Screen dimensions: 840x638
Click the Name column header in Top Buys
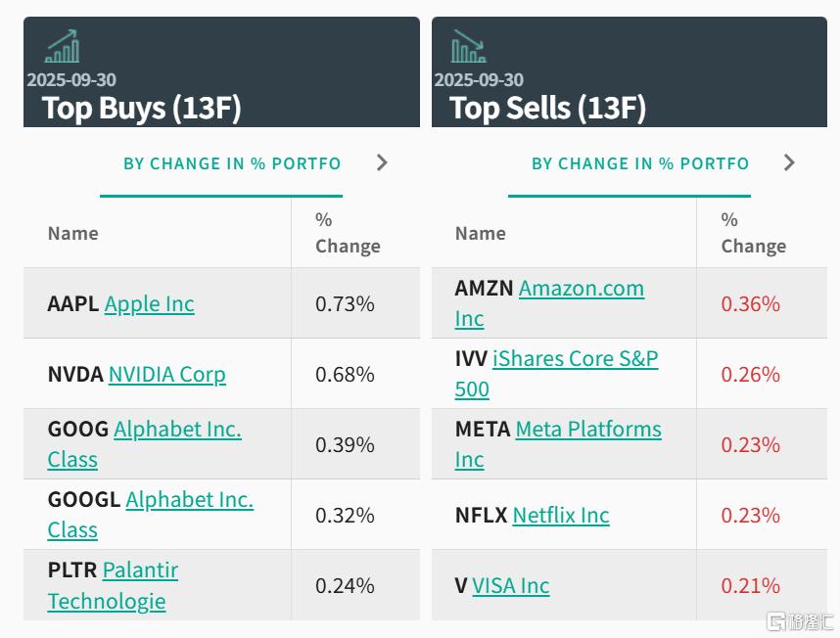coord(73,233)
